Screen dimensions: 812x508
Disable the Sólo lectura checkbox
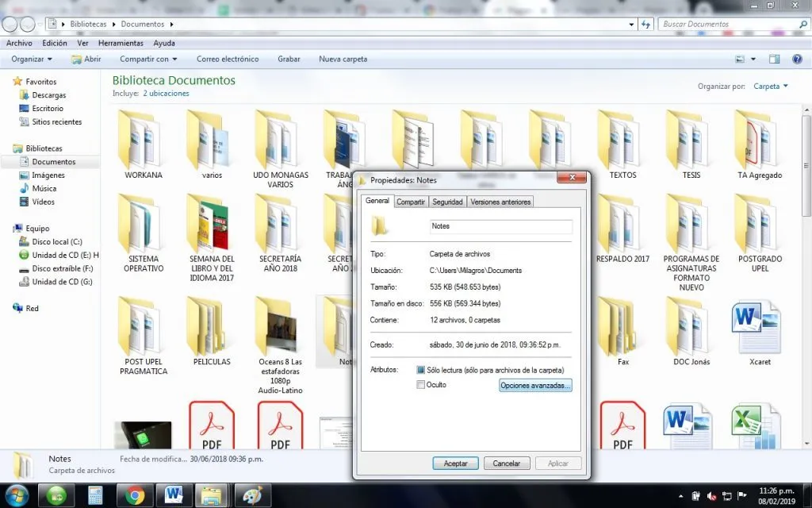coord(421,371)
